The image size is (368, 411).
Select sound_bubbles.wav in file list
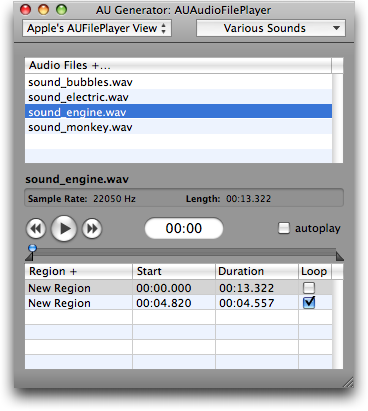tap(178, 82)
